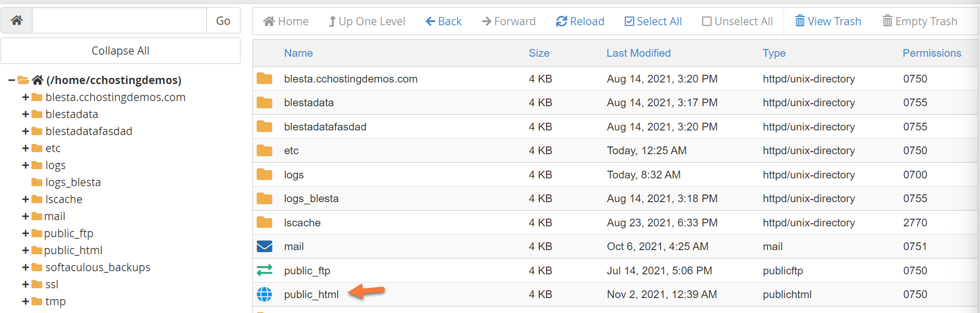Image resolution: width=980 pixels, height=313 pixels.
Task: Reload the file listing
Action: [x=580, y=21]
